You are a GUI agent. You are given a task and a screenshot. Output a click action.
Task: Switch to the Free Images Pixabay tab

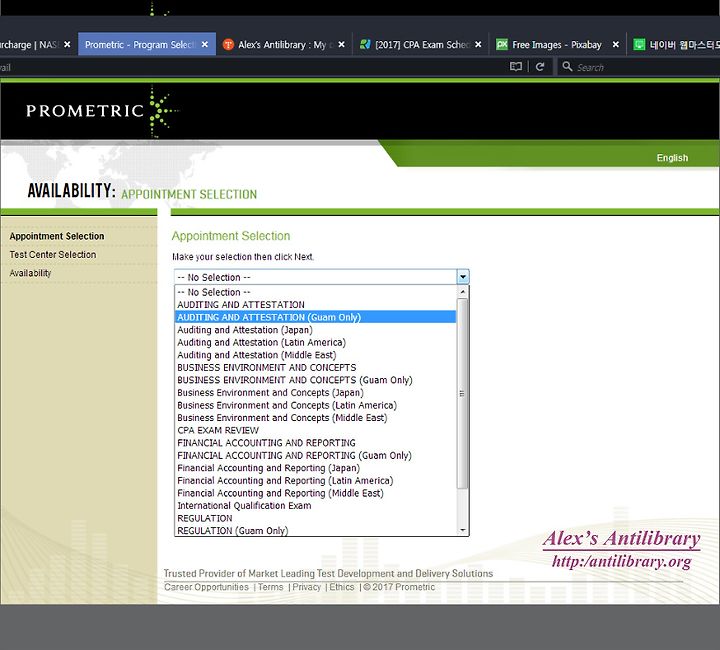(x=557, y=45)
